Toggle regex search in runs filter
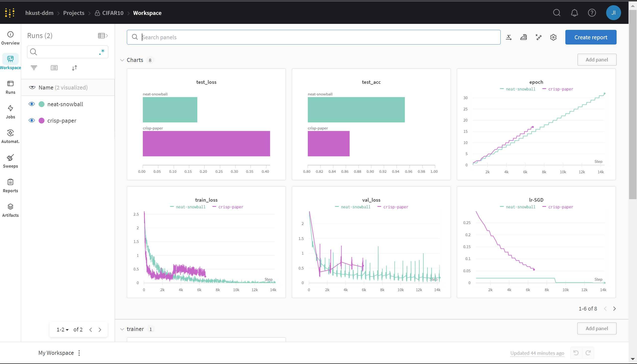The width and height of the screenshot is (637, 364). tap(102, 52)
